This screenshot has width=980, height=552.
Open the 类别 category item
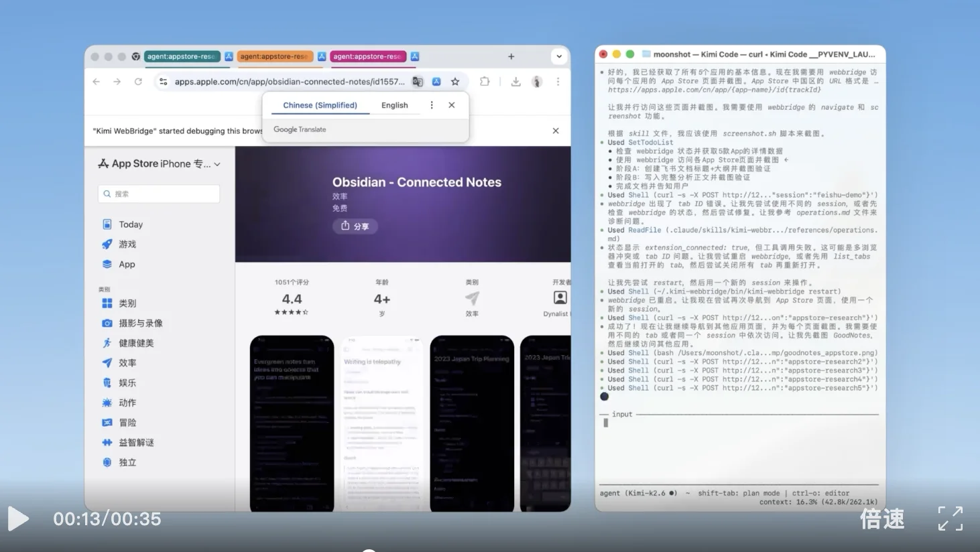point(127,303)
